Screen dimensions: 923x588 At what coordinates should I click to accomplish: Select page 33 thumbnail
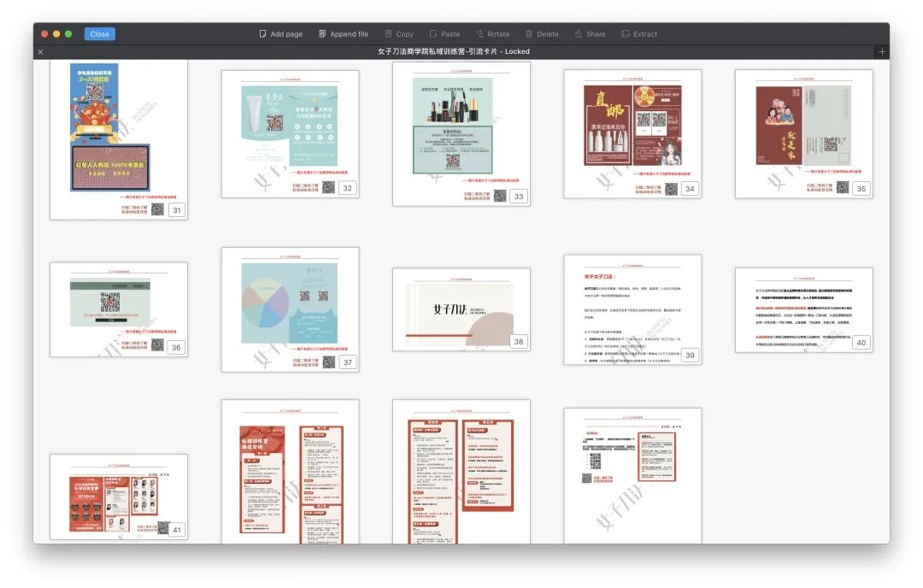click(461, 134)
